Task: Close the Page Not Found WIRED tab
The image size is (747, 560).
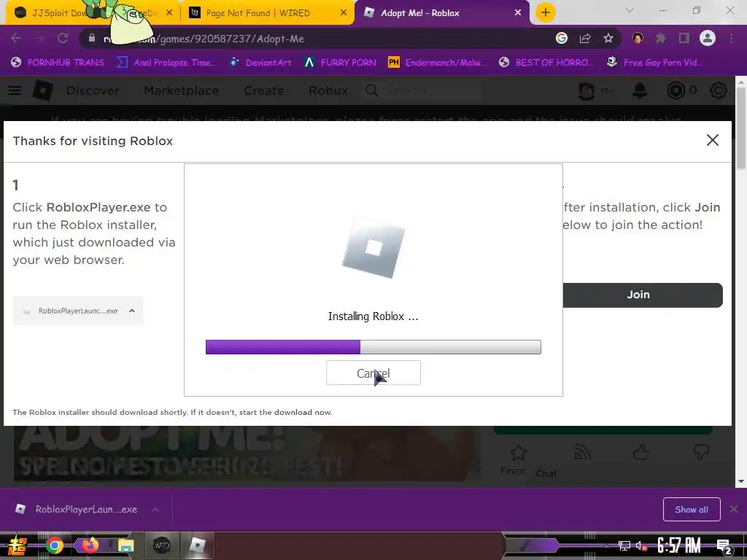Action: (x=344, y=13)
